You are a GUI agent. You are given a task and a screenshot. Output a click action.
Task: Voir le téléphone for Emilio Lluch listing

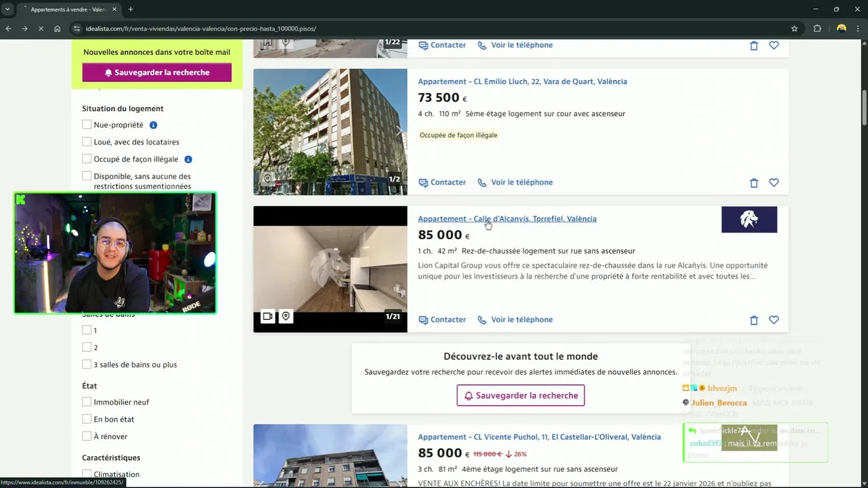515,182
